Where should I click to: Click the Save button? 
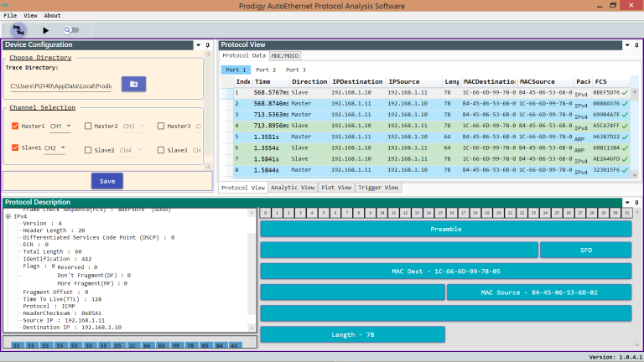tap(107, 181)
